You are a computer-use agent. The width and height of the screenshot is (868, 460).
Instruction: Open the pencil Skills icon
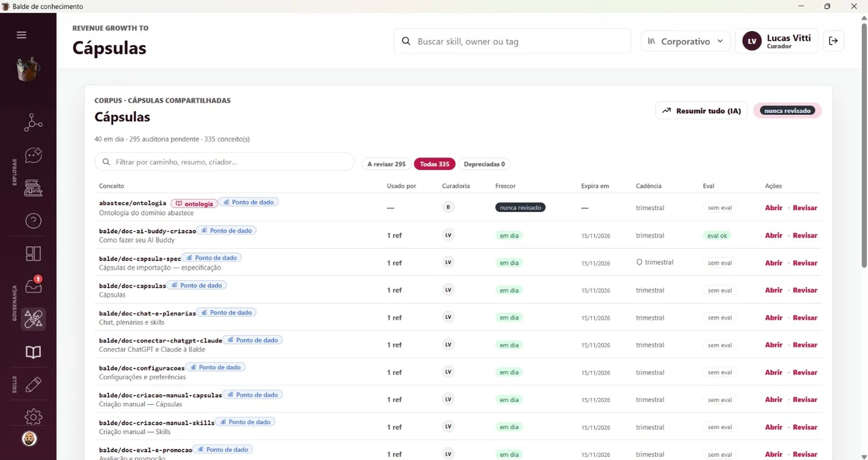tap(33, 384)
